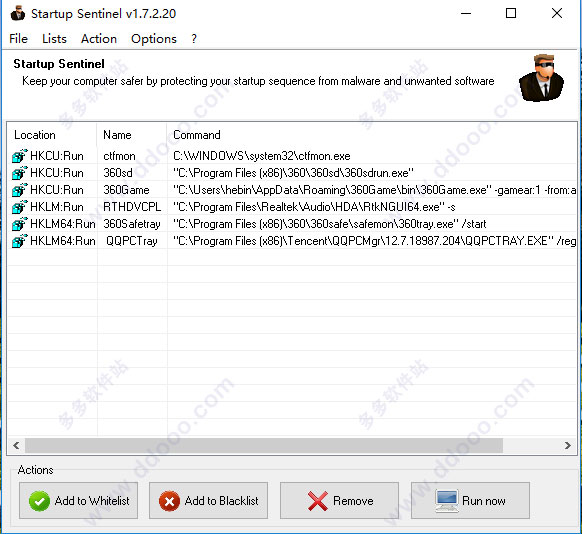Click the Add to Blacklist button label
This screenshot has height=534, width=582.
pyautogui.click(x=222, y=501)
